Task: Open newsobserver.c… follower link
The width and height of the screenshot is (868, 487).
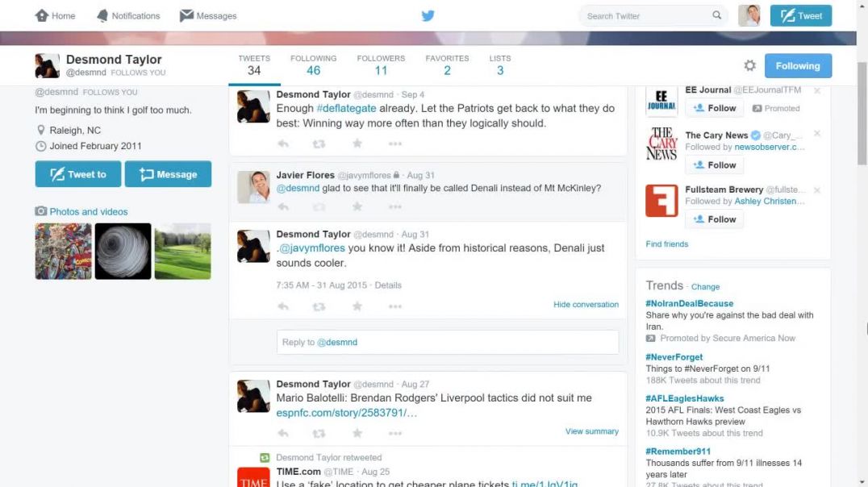Action: tap(770, 147)
